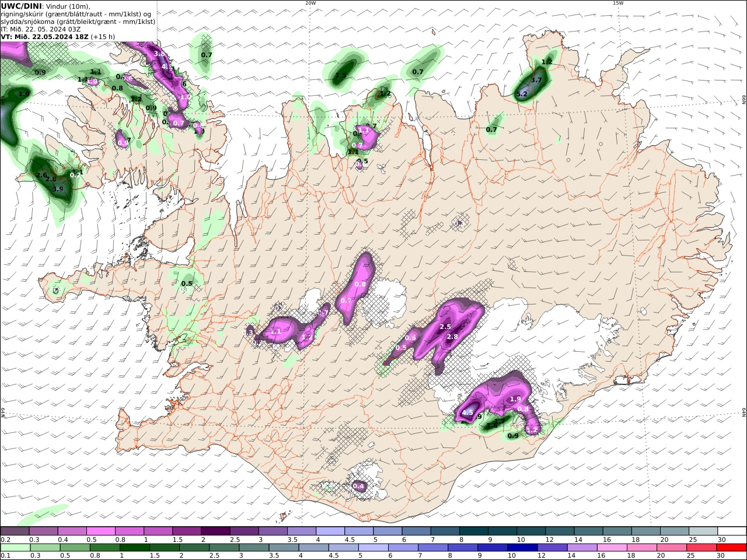
Task: Click the 5.2 precipitation value on the map
Action: coord(522,94)
